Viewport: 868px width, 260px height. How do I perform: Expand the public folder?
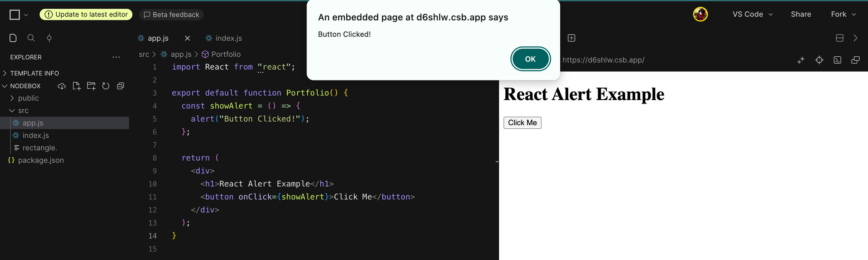(x=28, y=98)
